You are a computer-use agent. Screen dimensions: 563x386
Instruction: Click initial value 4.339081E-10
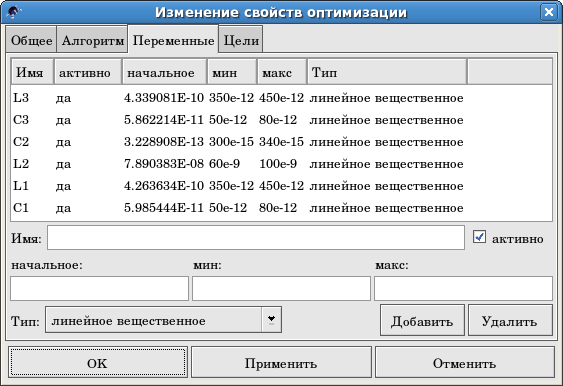coord(164,98)
